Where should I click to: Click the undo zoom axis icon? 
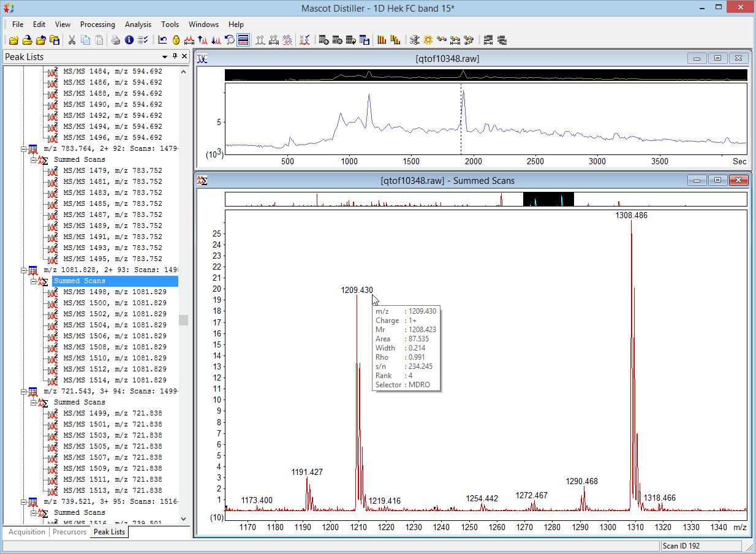tap(162, 40)
